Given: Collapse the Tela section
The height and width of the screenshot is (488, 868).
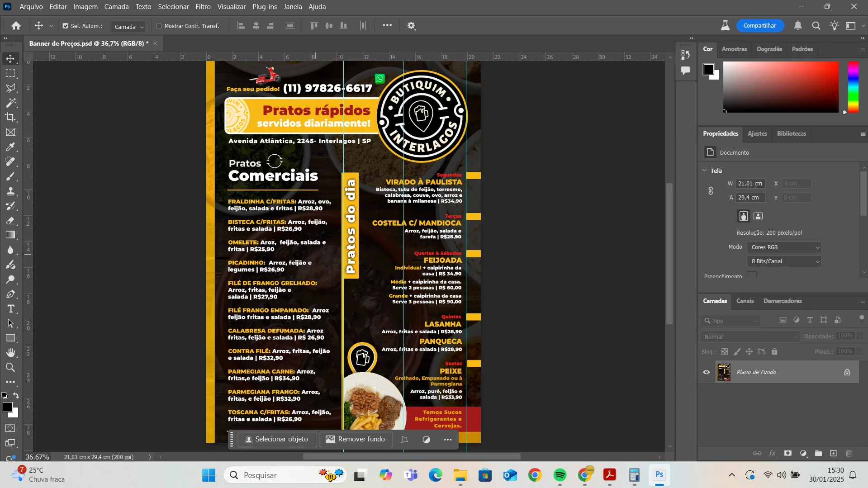Looking at the screenshot, I should 704,171.
